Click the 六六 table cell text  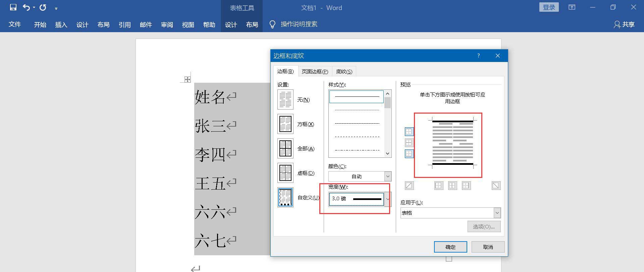pyautogui.click(x=210, y=212)
